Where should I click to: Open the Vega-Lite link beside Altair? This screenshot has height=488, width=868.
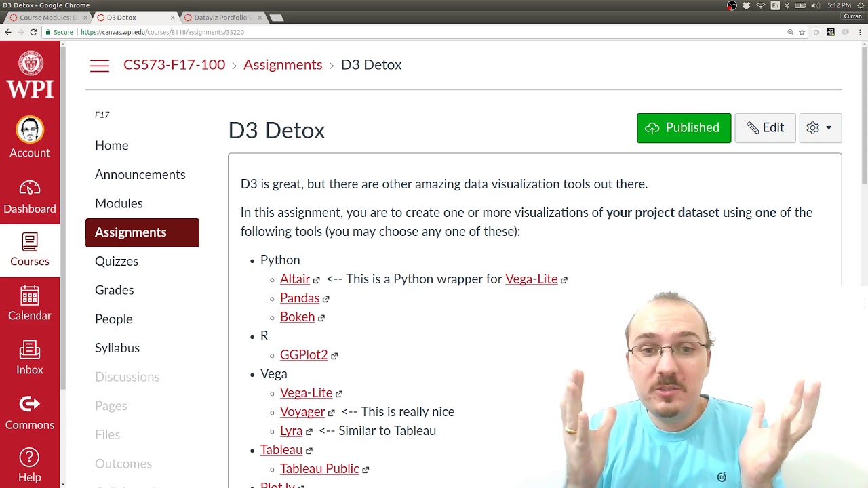point(532,279)
